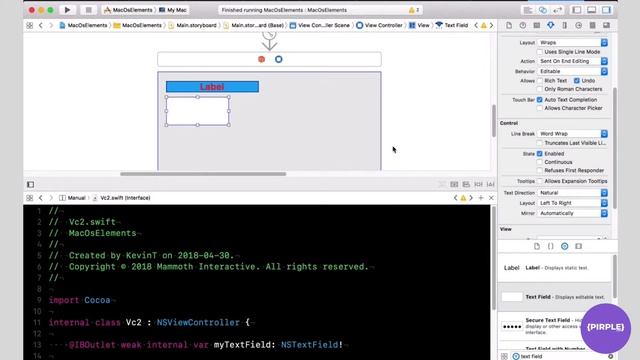Open the Size inspector
The height and width of the screenshot is (360, 640).
[x=564, y=25]
